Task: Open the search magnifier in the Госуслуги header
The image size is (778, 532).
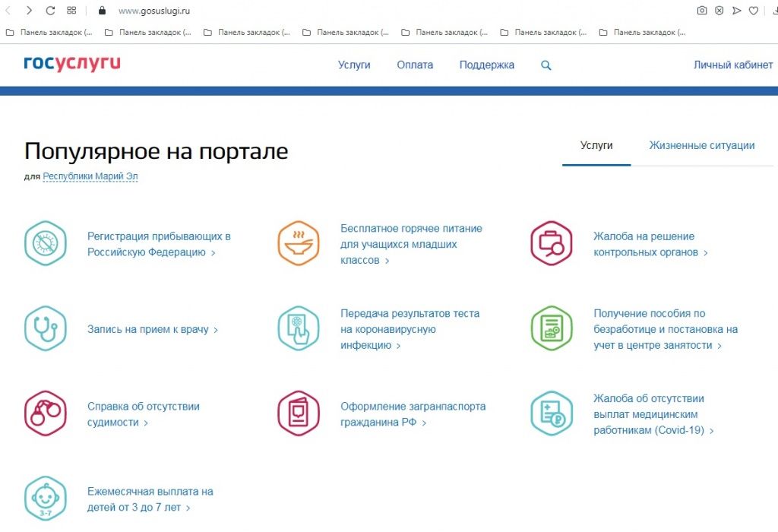Action: (546, 65)
